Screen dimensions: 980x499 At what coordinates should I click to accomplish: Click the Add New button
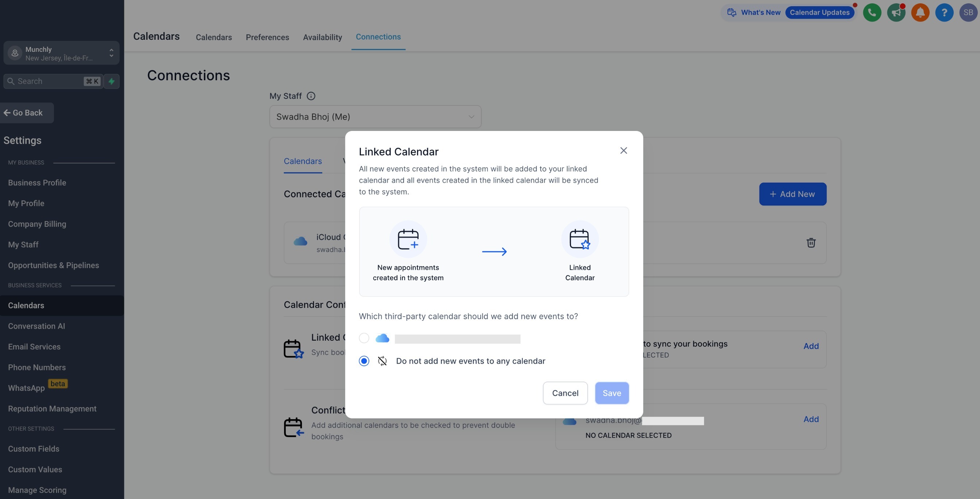[x=793, y=194]
